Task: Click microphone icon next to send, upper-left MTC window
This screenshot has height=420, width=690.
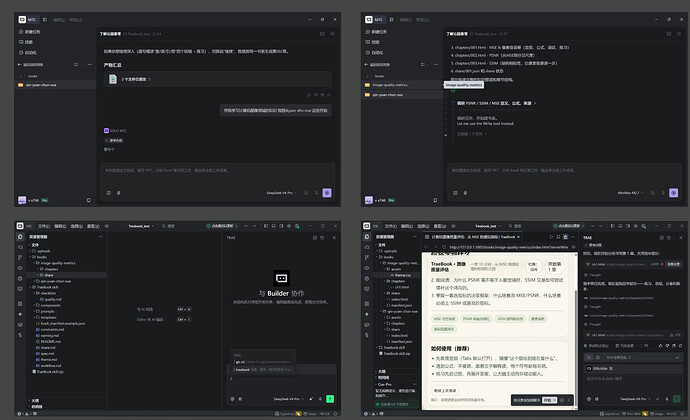Action: point(316,193)
